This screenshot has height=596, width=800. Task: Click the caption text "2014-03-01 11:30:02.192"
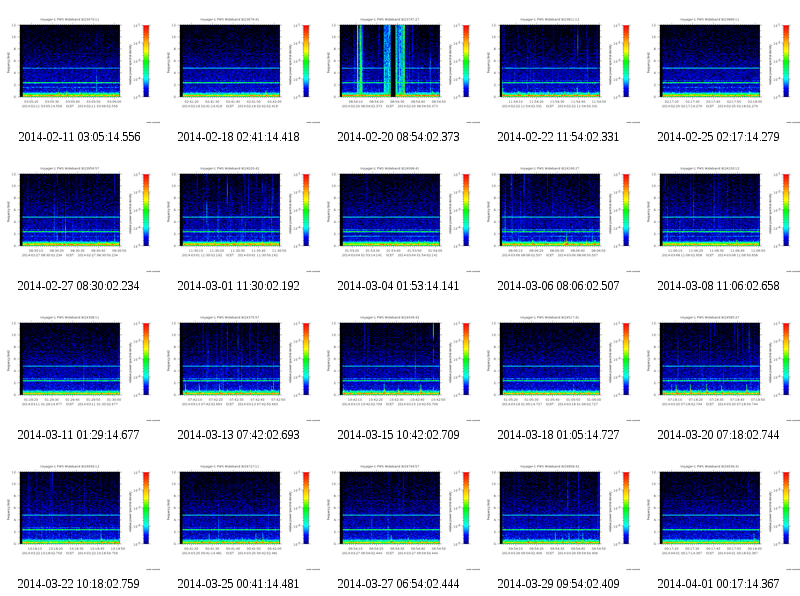point(238,286)
